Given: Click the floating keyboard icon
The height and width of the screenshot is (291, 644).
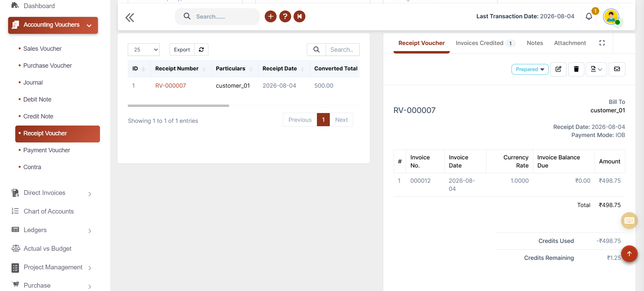Looking at the screenshot, I should 629,221.
